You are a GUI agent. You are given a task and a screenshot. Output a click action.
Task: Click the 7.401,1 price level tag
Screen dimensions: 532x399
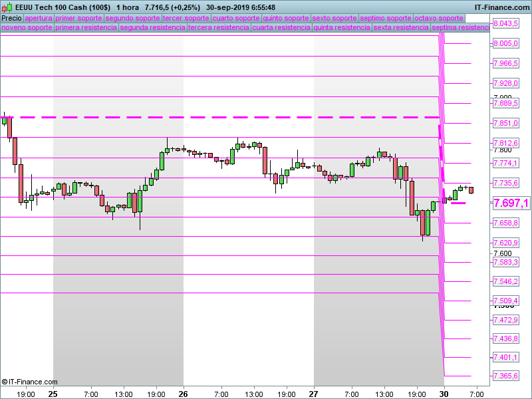[505, 357]
